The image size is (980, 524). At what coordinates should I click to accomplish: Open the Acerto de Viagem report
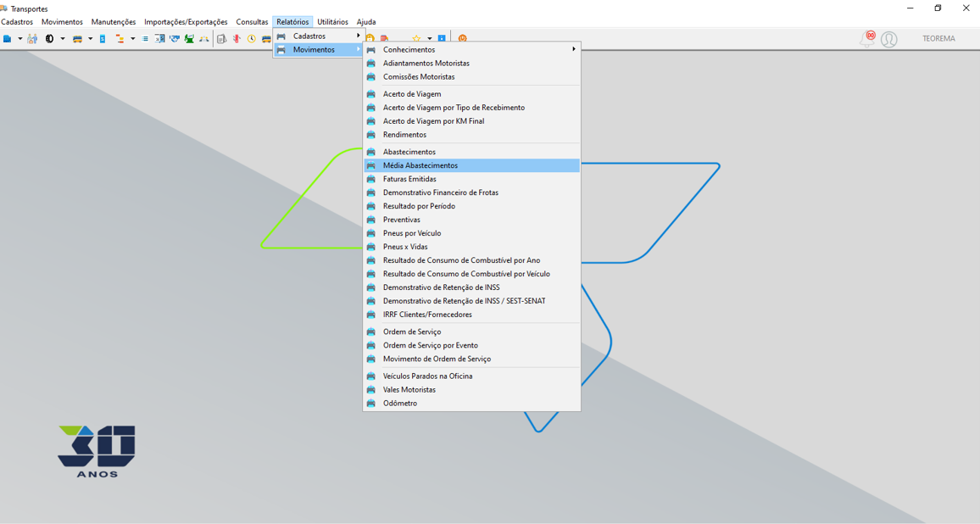pos(472,94)
